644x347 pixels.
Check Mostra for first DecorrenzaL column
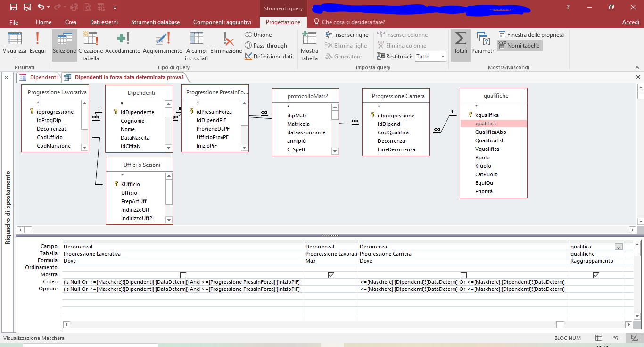183,275
